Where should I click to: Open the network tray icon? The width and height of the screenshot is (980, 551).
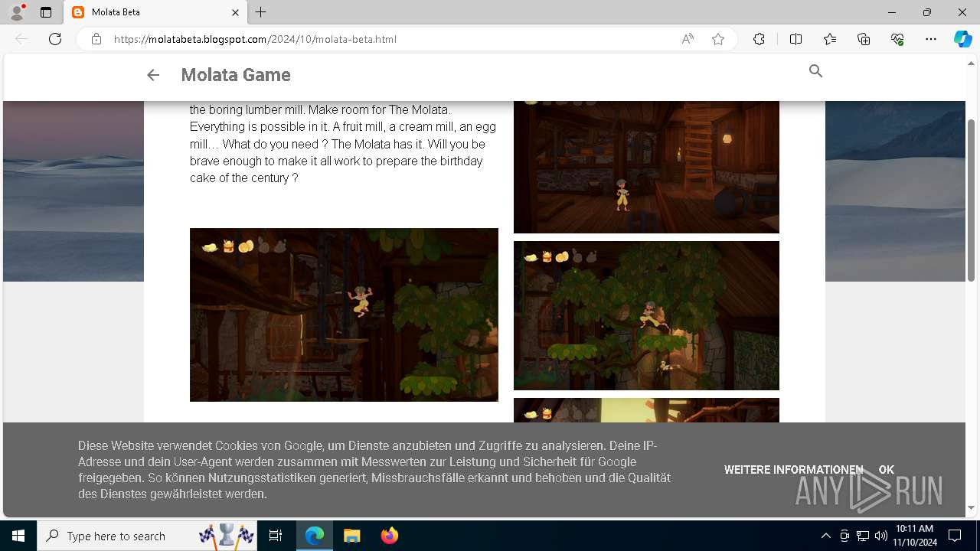click(x=863, y=536)
